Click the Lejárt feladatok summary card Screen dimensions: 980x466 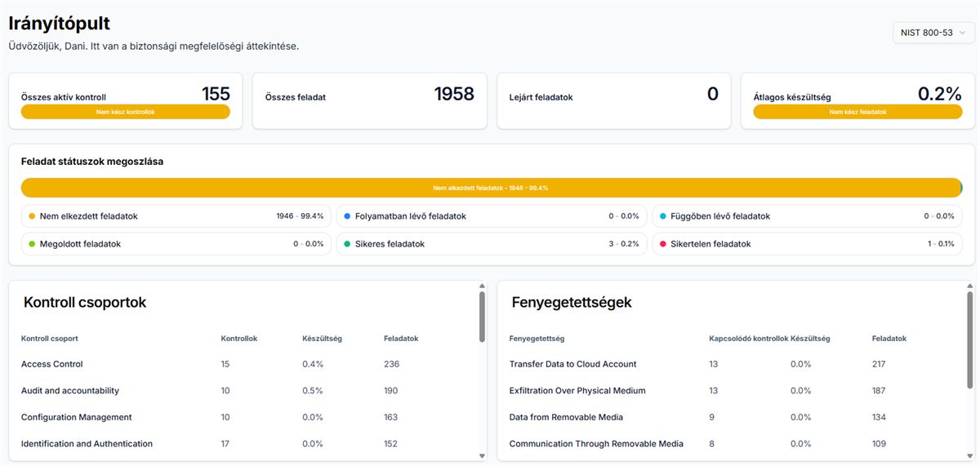pos(613,100)
